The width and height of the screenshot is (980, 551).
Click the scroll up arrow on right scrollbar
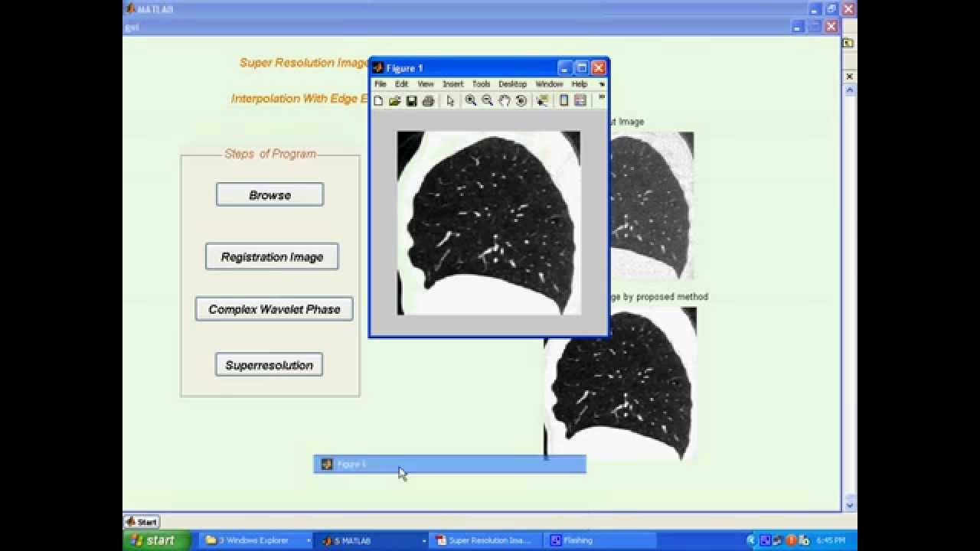849,90
